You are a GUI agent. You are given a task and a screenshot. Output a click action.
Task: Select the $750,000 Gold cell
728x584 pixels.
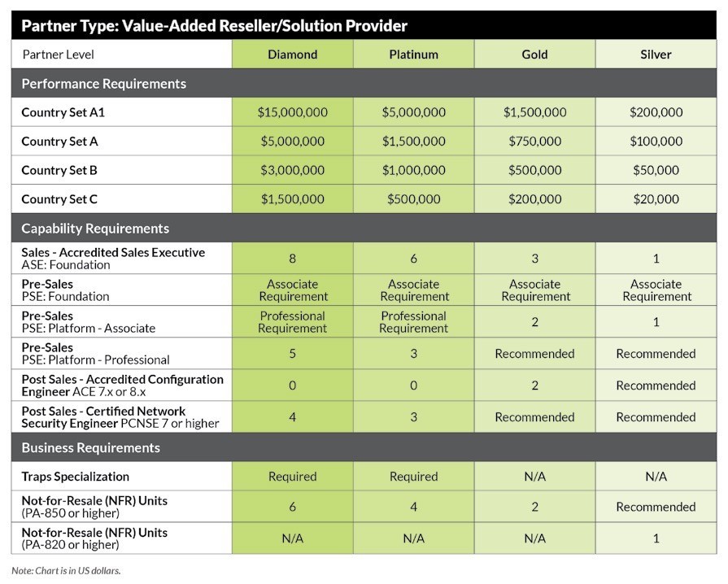click(x=534, y=142)
